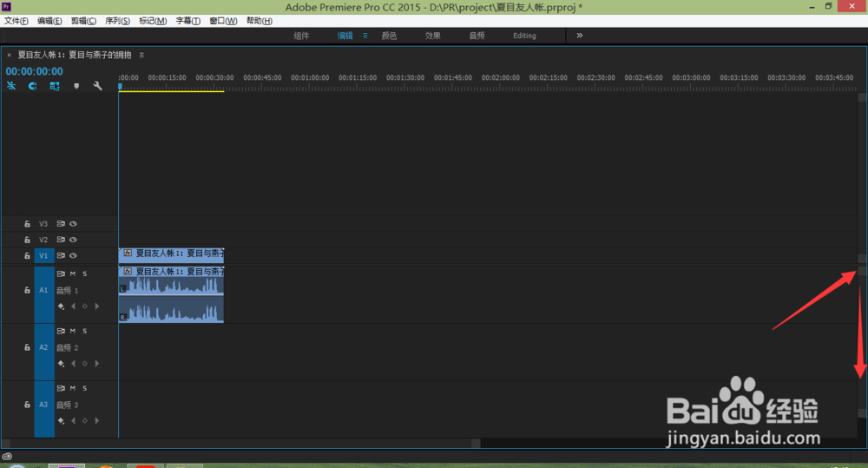Switch to Editing workspace

click(x=524, y=36)
